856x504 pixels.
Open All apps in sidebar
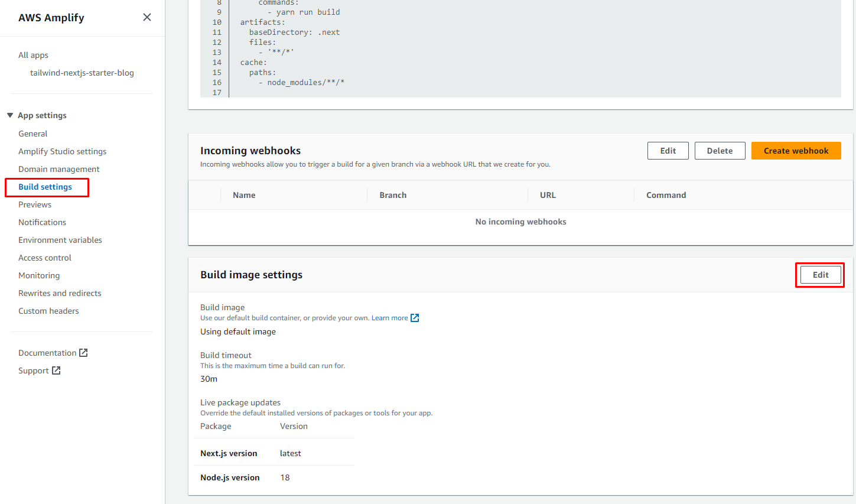coord(33,55)
